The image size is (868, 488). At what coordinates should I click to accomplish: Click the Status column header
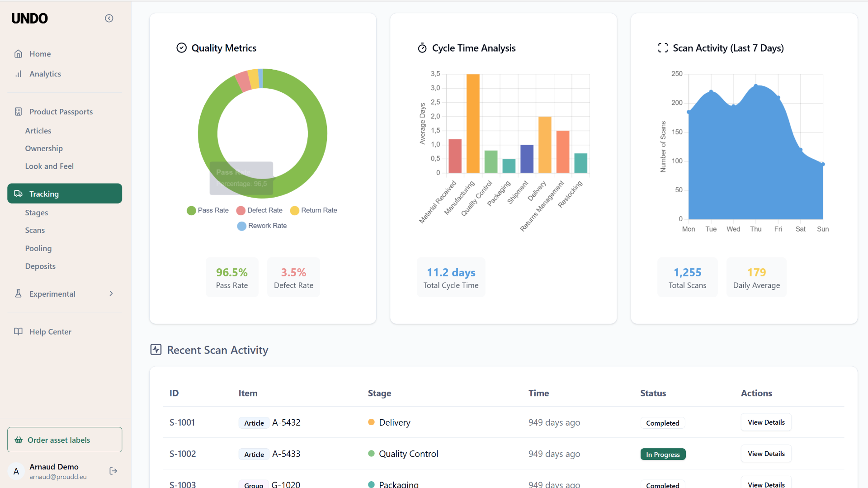[x=653, y=393]
